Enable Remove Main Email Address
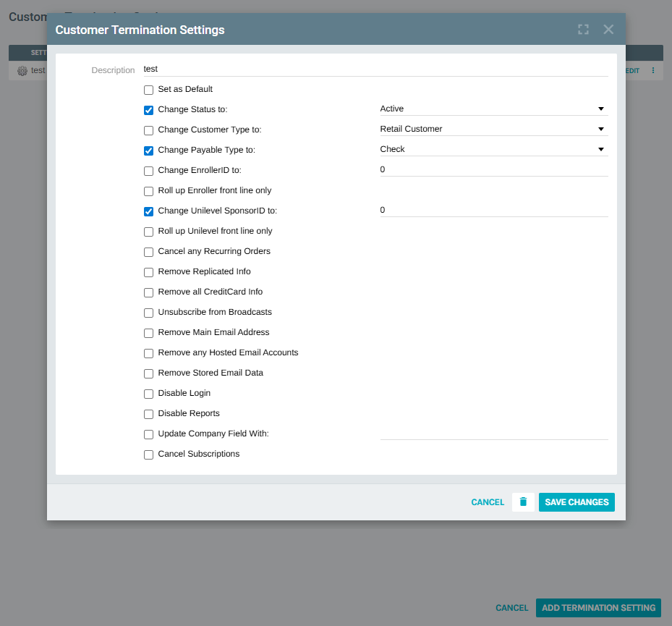The image size is (672, 626). pyautogui.click(x=148, y=333)
